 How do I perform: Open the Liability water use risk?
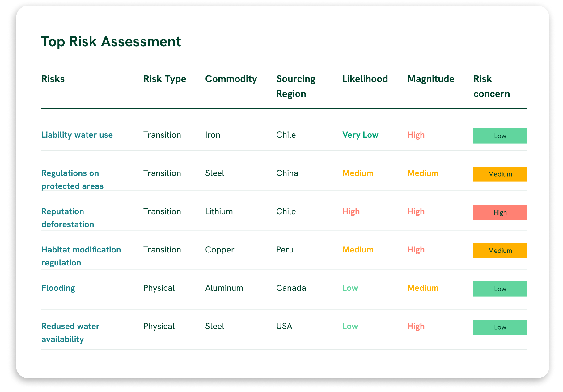[x=77, y=135]
